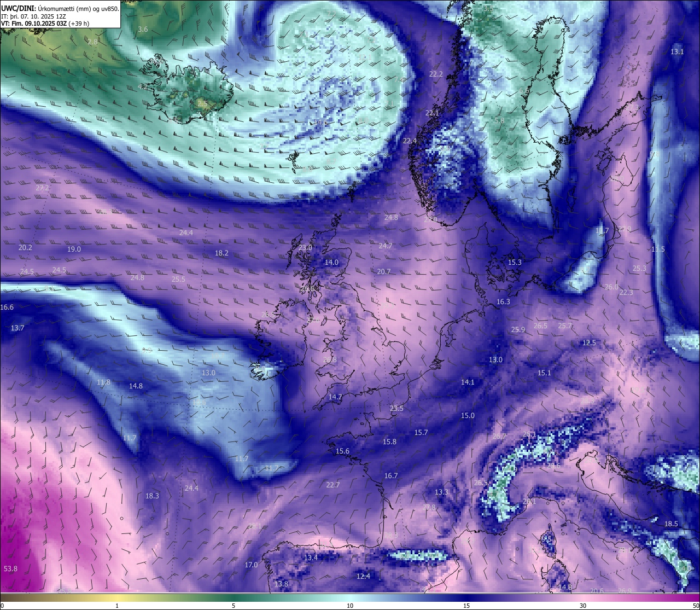
Task: Select the 14.1 value label
Action: point(468,382)
